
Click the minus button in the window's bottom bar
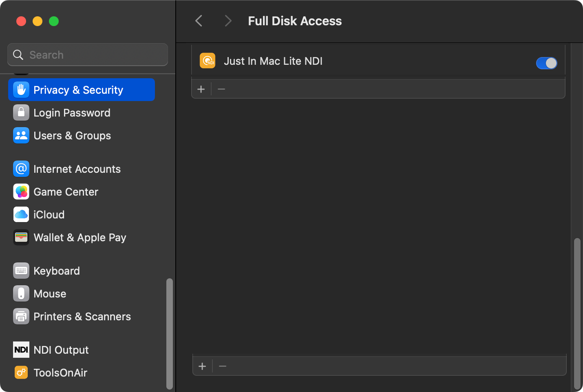click(223, 366)
